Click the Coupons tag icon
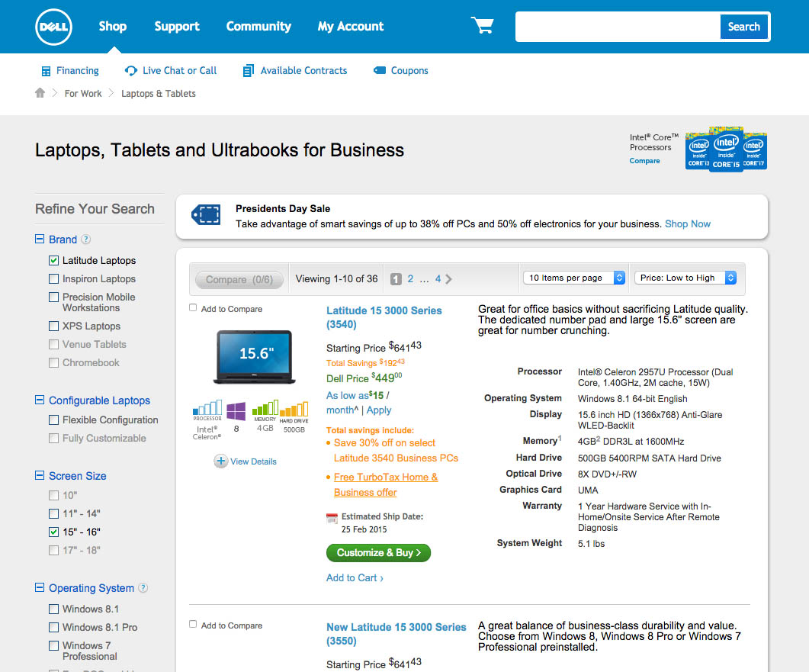Viewport: 809px width, 672px height. pyautogui.click(x=379, y=71)
